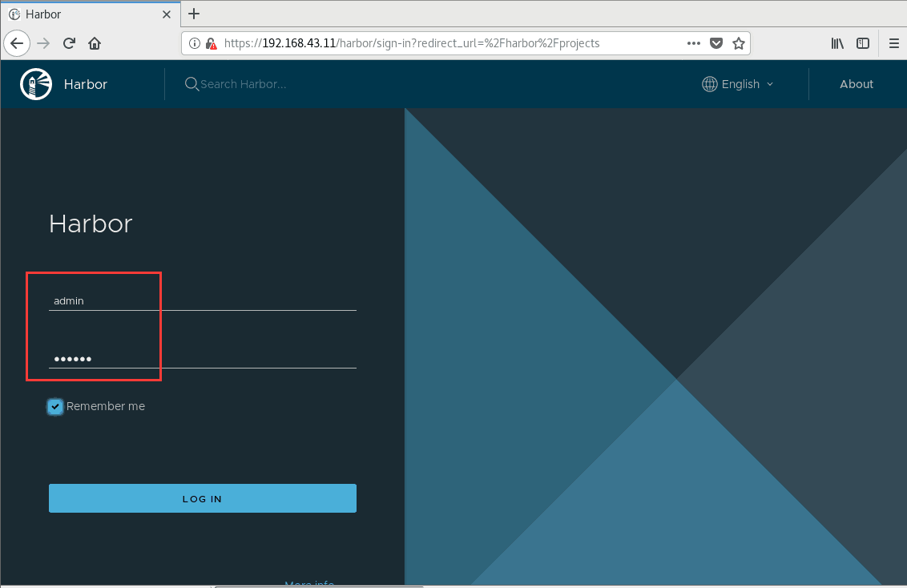
Task: Click the insecure connection padlock warning icon
Action: [212, 43]
